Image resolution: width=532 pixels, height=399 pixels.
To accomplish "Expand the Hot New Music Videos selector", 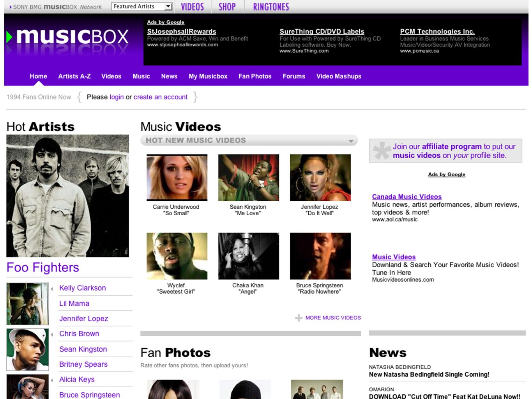I will (x=249, y=140).
